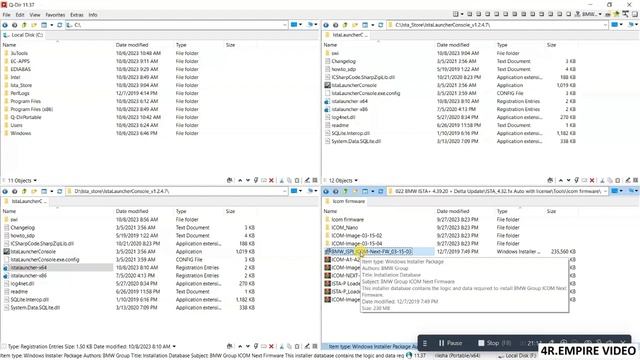Screen dimensions: 640x360
Task: Click red delete X in top-left pane footer
Action: coord(271,180)
